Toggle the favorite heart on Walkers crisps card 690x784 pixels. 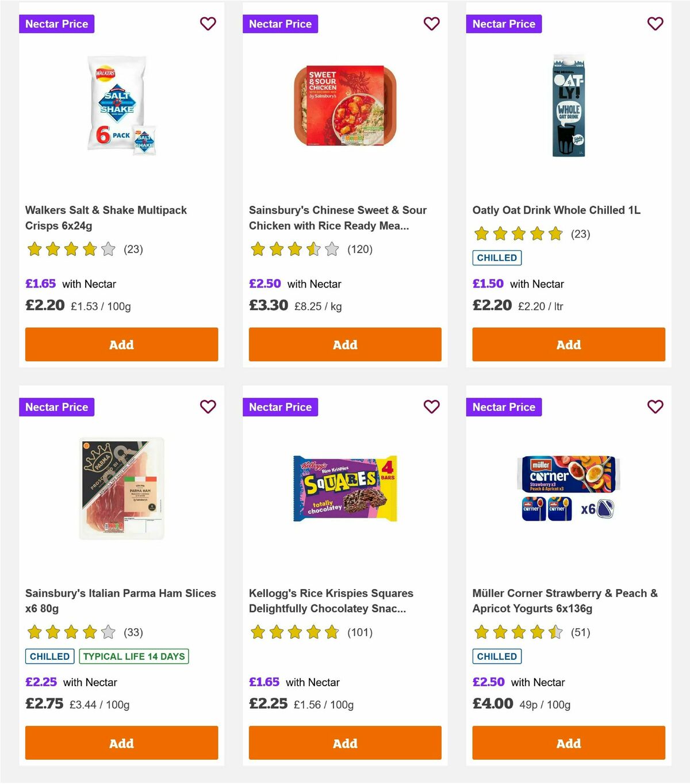(208, 24)
